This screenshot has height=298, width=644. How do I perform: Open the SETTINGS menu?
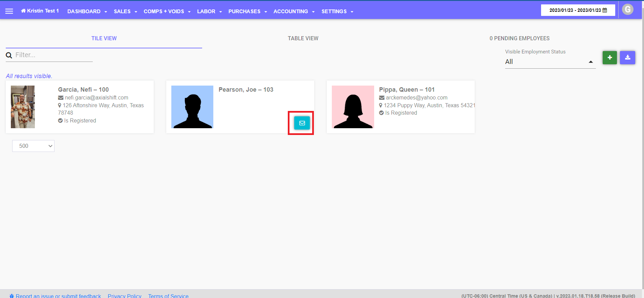(337, 12)
